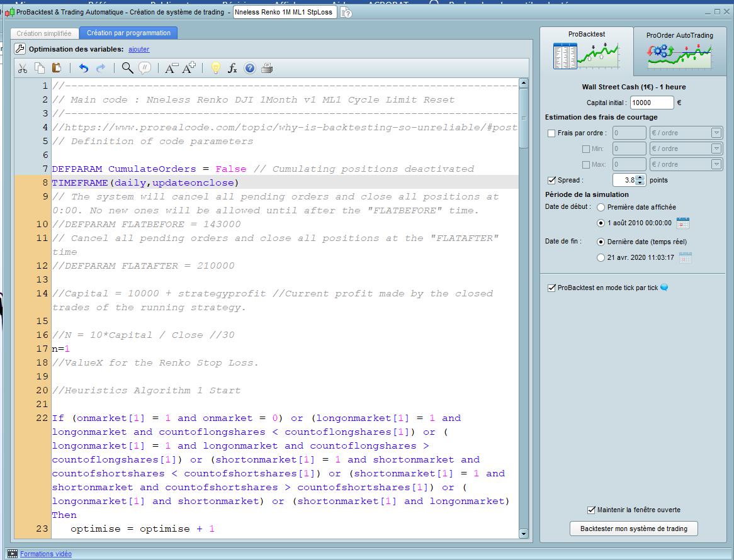Click code line TIMEFRAME(daily,updateonclose)
The height and width of the screenshot is (560, 734).
click(145, 183)
